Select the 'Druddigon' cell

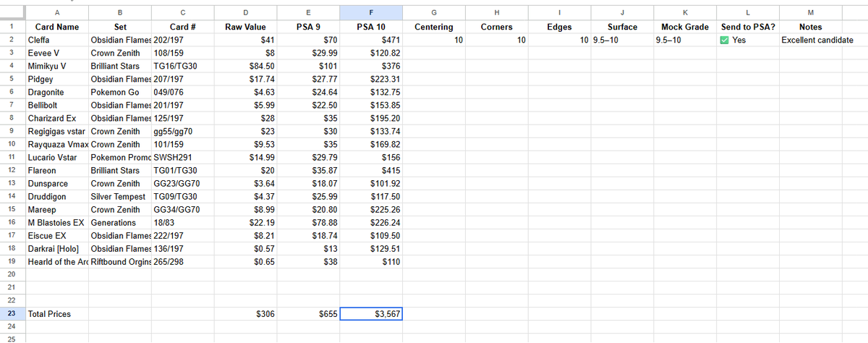pos(56,197)
